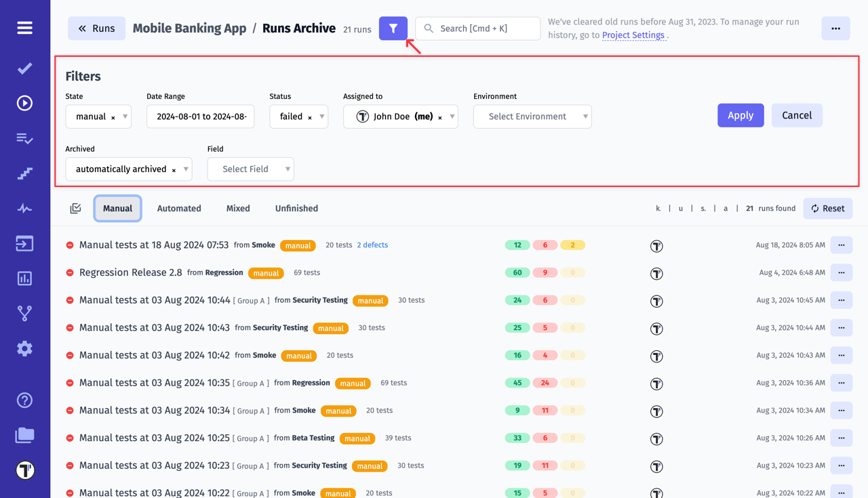The height and width of the screenshot is (498, 868).
Task: Open the user profile avatar in sidebar
Action: click(x=25, y=470)
